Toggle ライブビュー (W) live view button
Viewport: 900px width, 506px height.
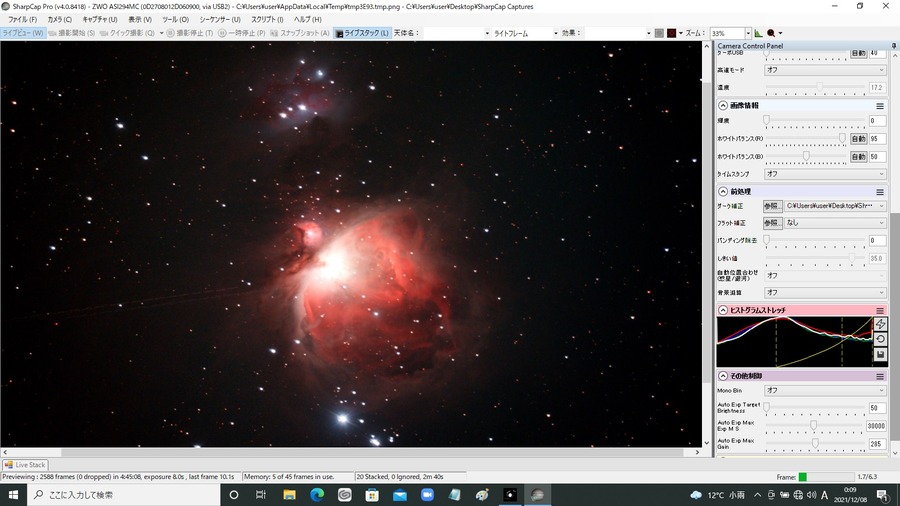click(x=23, y=33)
